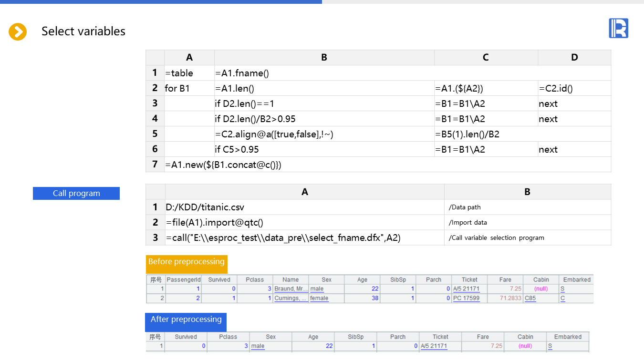
Task: Select the Before preprocessing orange label
Action: [187, 262]
